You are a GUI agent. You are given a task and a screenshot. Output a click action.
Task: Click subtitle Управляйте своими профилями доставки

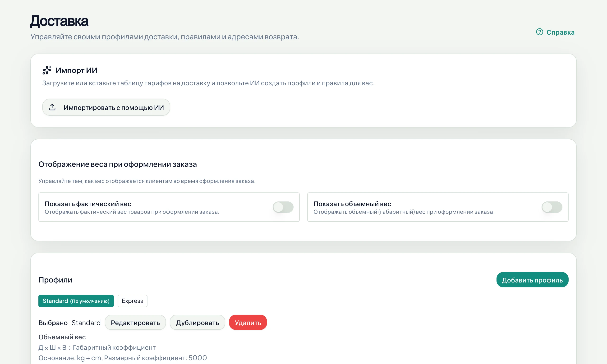[165, 37]
